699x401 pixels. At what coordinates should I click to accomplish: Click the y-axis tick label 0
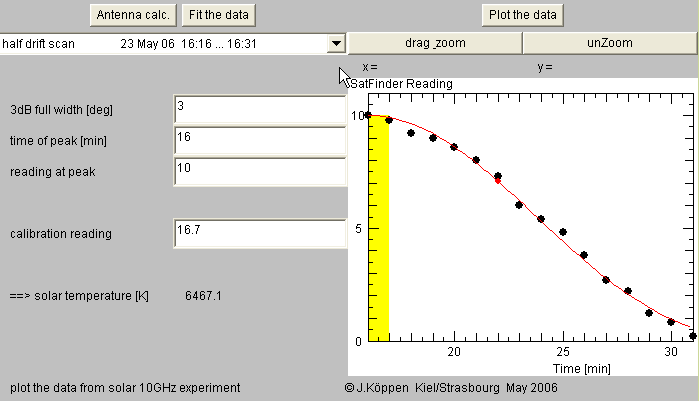click(x=358, y=342)
